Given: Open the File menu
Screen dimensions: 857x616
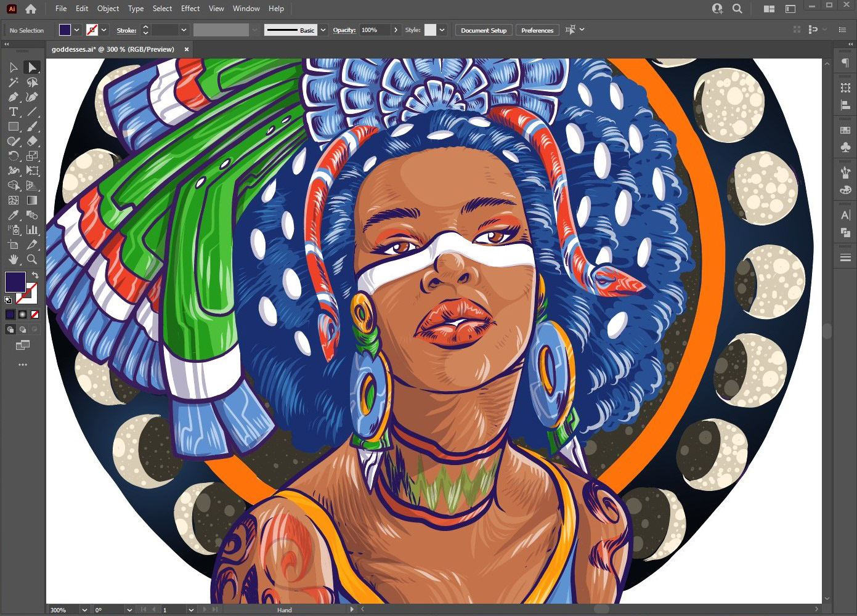Looking at the screenshot, I should pyautogui.click(x=61, y=9).
